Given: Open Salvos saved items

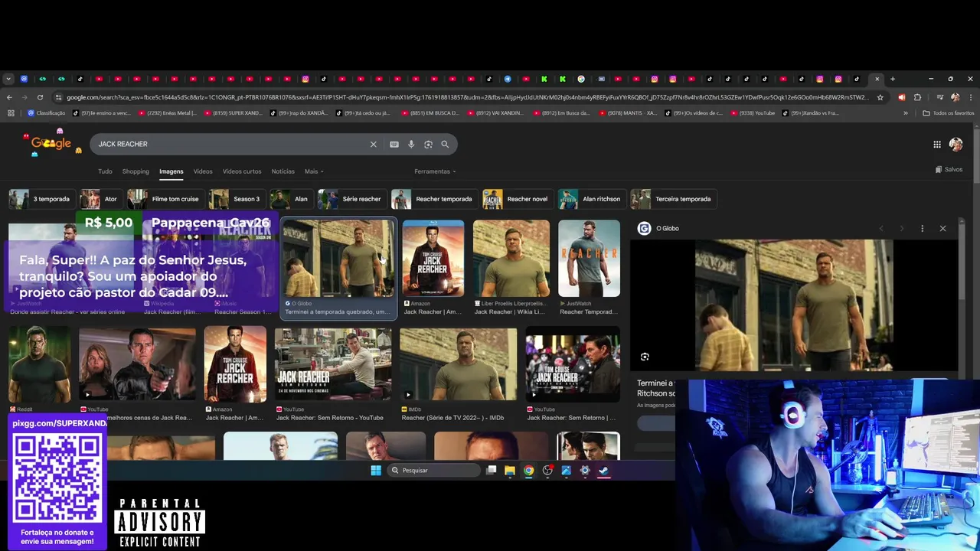Looking at the screenshot, I should [949, 169].
